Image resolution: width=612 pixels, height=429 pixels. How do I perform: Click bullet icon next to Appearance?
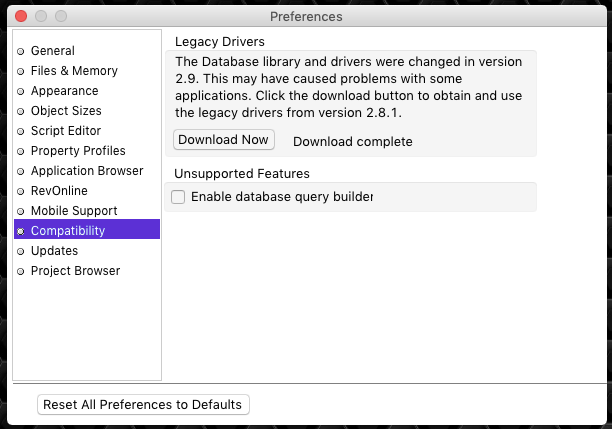[x=21, y=91]
